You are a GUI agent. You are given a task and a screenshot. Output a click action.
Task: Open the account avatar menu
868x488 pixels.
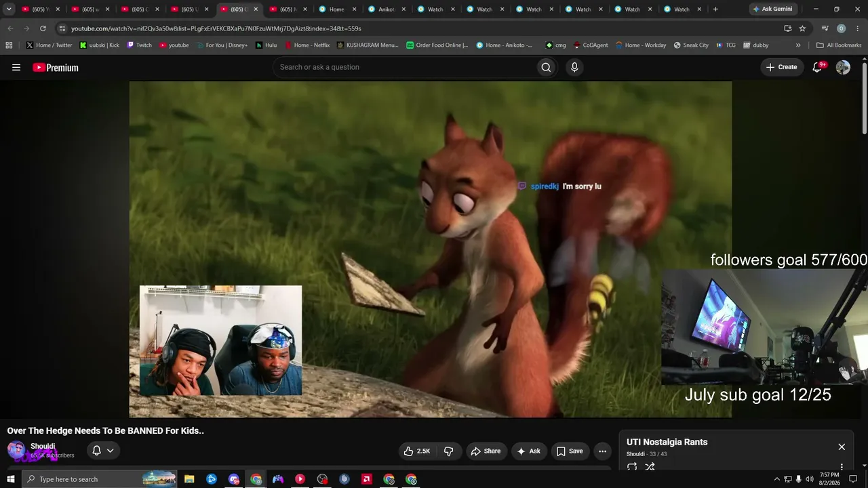pos(843,67)
